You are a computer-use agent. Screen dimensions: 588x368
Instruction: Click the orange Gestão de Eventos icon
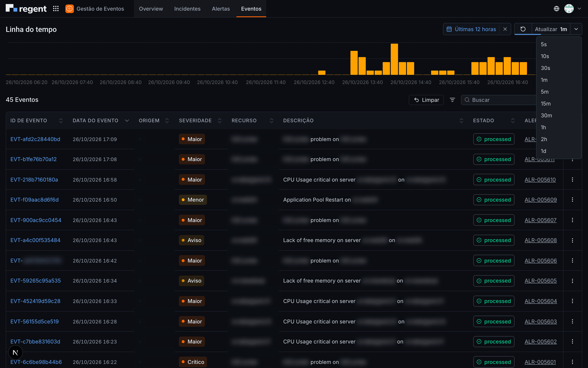[69, 9]
